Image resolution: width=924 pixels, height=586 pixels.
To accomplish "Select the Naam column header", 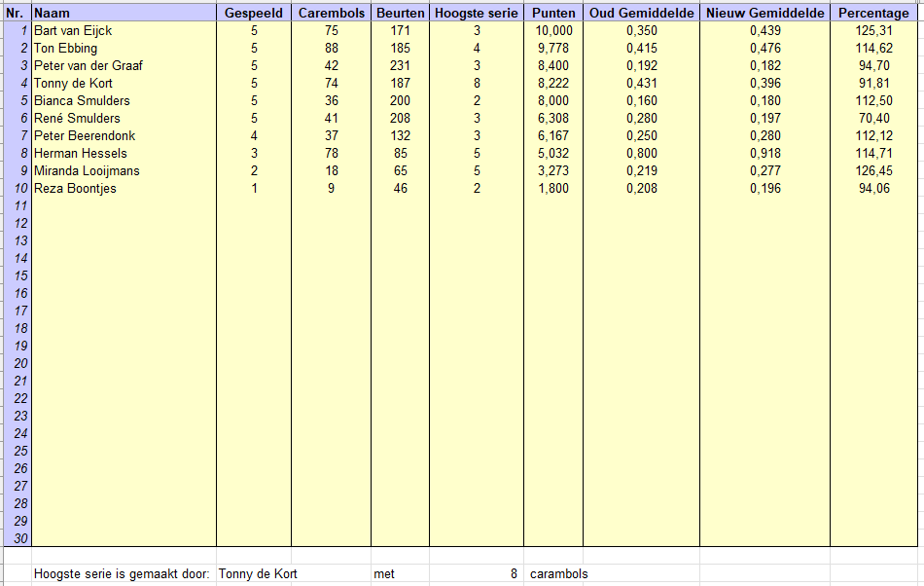I will pos(124,13).
